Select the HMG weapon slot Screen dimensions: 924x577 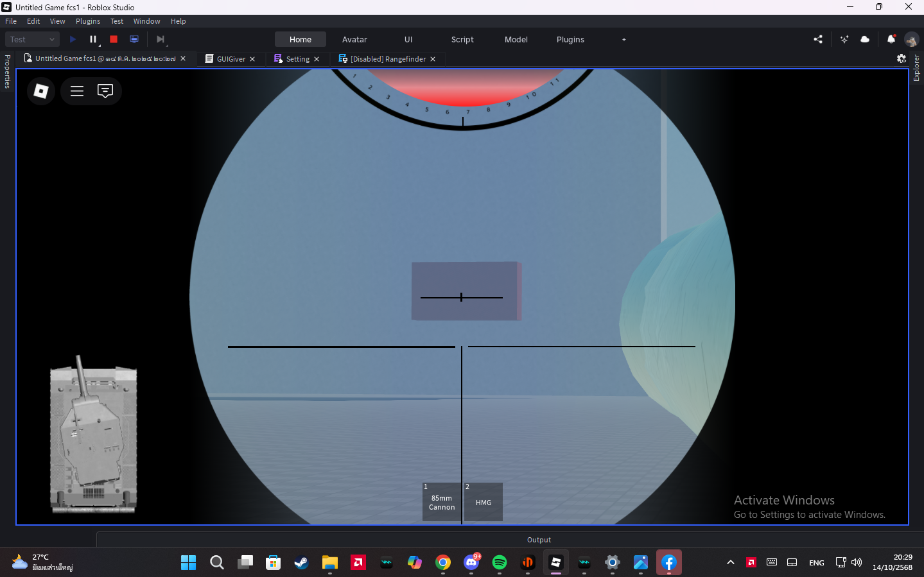click(x=484, y=502)
